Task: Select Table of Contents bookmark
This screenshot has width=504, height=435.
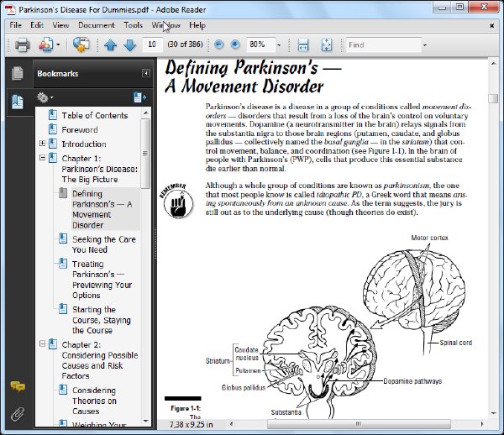Action: (95, 115)
